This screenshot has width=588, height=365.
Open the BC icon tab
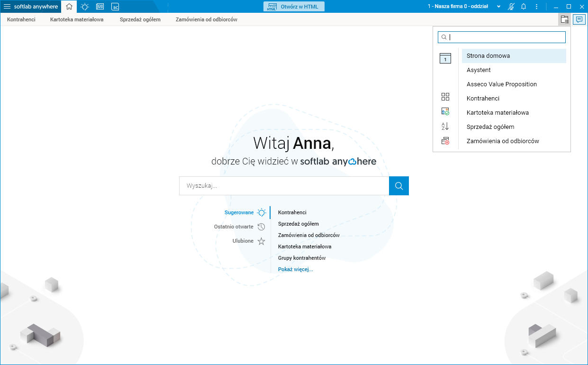click(x=115, y=7)
